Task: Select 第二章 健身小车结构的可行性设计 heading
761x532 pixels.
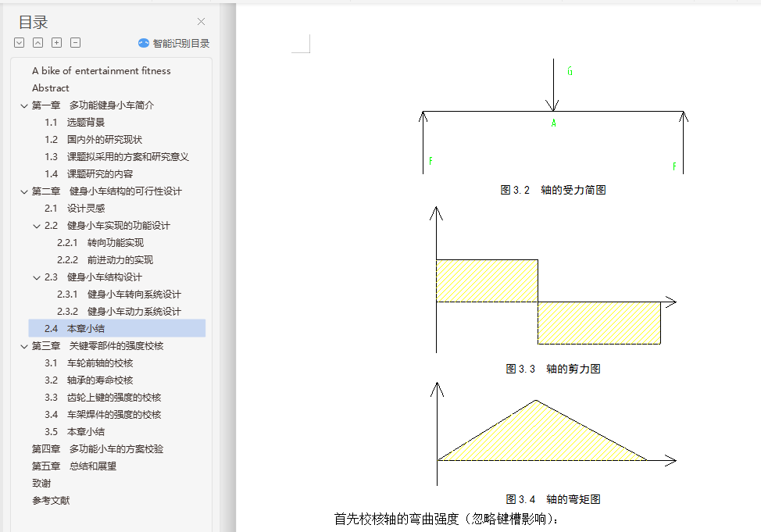Action: (107, 191)
